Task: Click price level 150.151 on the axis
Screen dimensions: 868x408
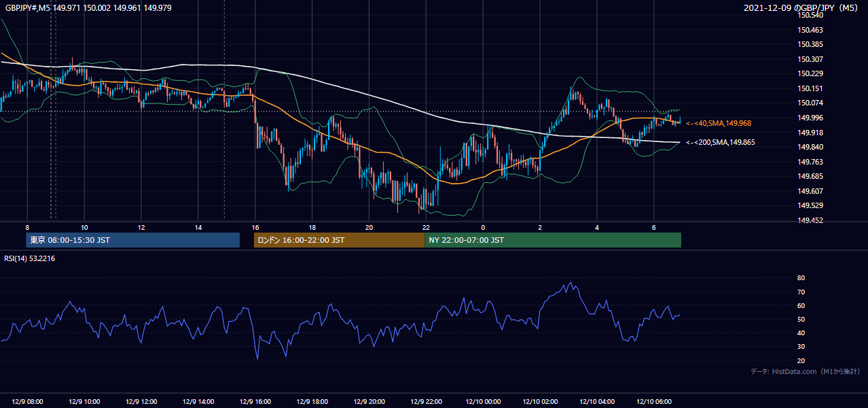Action: (x=810, y=88)
